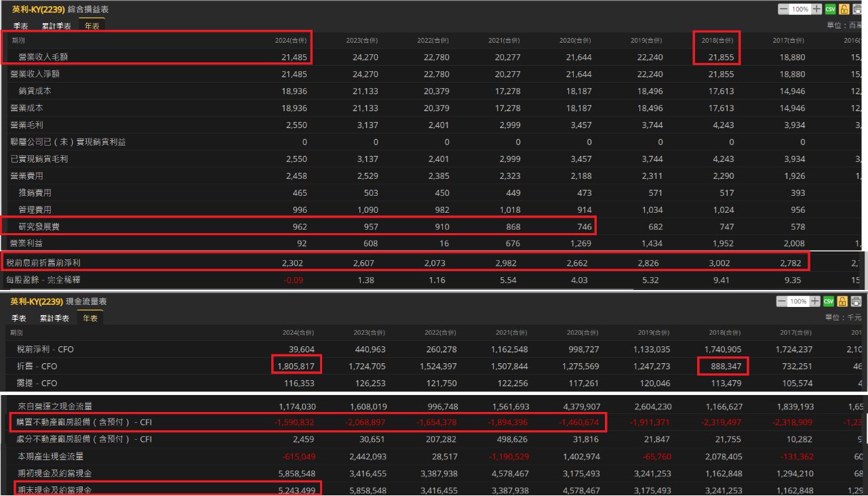The image size is (868, 496).
Task: Click 2018 營業收入毛額 value 21,855
Action: point(721,57)
